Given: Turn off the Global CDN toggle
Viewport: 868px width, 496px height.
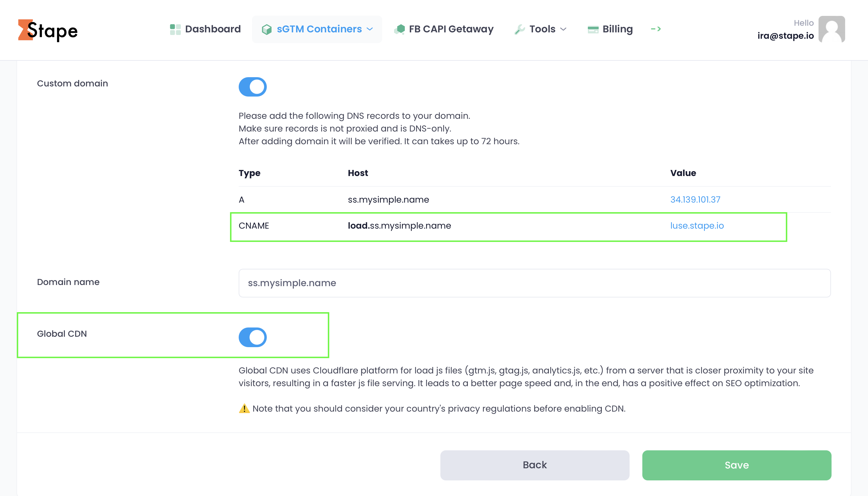Looking at the screenshot, I should pos(252,337).
